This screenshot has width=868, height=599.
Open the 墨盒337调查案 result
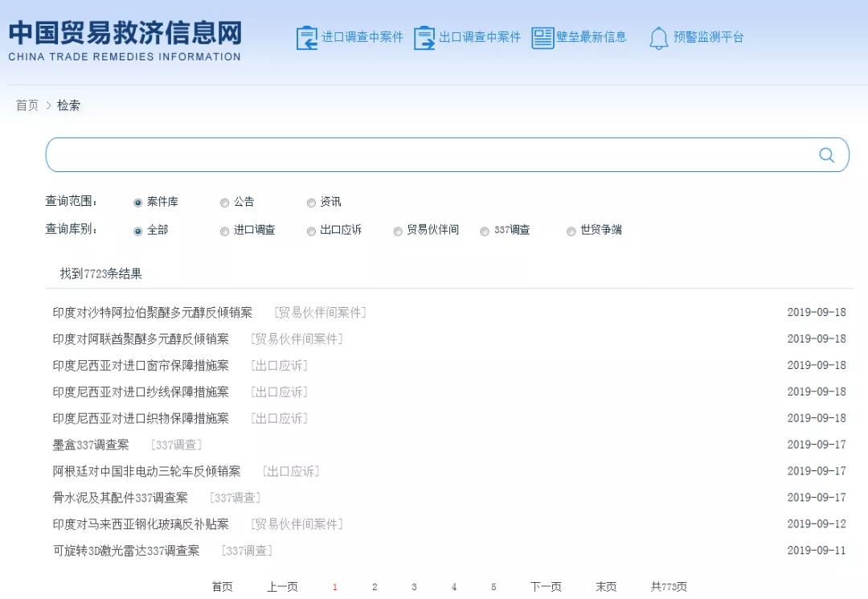click(x=90, y=445)
